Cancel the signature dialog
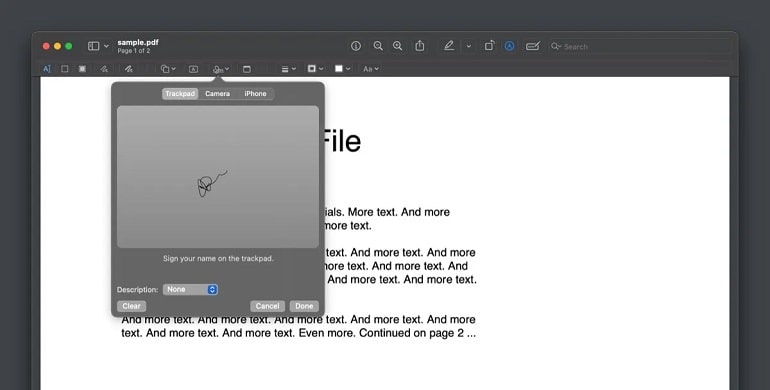The image size is (770, 390). [x=268, y=306]
